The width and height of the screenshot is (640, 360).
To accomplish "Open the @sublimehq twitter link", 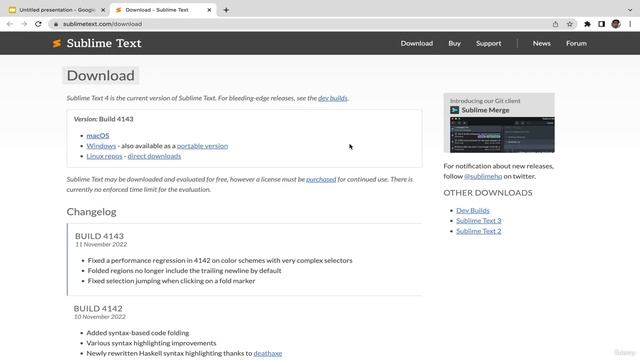I will pos(483,176).
